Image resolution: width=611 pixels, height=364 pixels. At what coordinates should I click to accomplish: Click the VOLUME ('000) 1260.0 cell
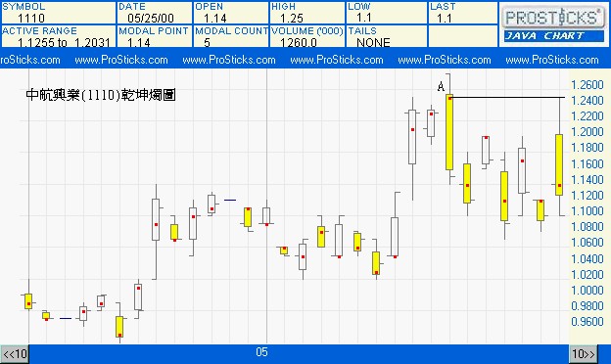click(307, 36)
